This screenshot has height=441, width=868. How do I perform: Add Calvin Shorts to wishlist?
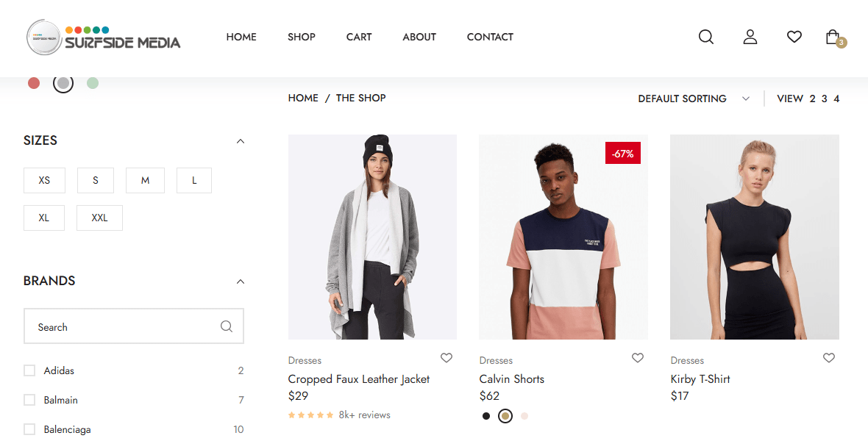(637, 358)
